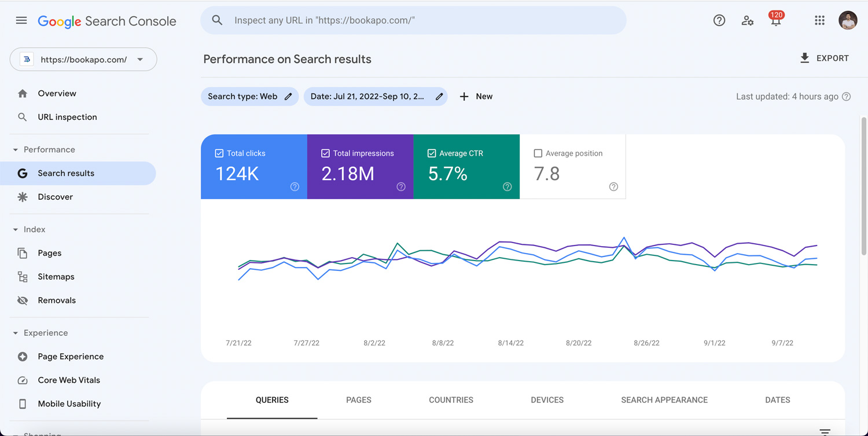This screenshot has height=436, width=868.
Task: Click the Removals crossed-eye icon
Action: [23, 301]
